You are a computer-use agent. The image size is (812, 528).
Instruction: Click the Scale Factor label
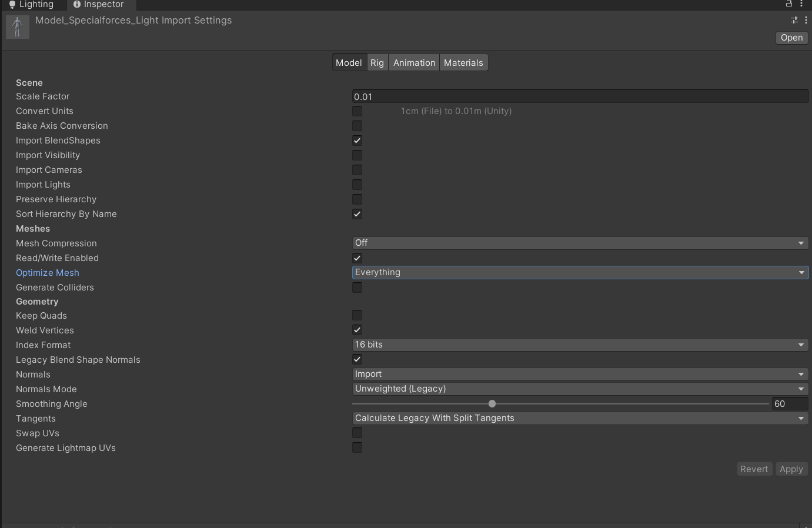(x=43, y=96)
